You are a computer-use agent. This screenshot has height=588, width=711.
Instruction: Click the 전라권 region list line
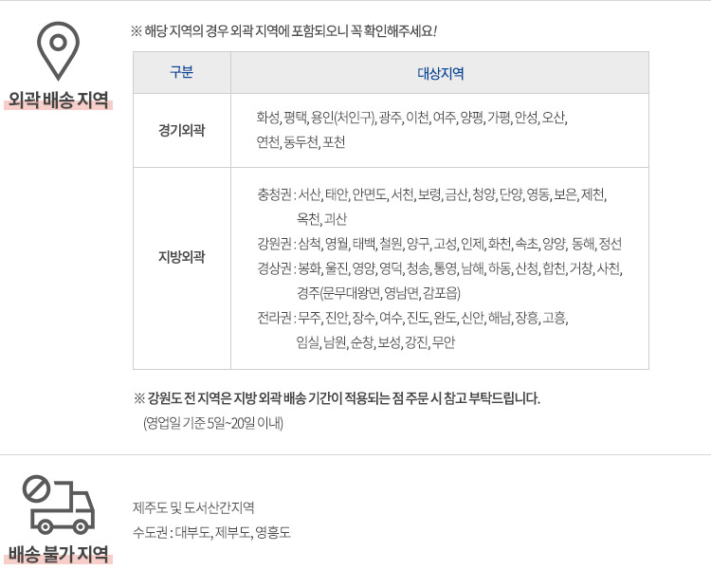coord(412,318)
